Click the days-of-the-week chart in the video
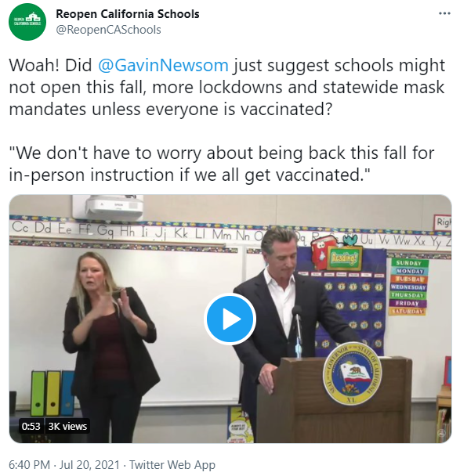This screenshot has height=476, width=460. tap(408, 287)
